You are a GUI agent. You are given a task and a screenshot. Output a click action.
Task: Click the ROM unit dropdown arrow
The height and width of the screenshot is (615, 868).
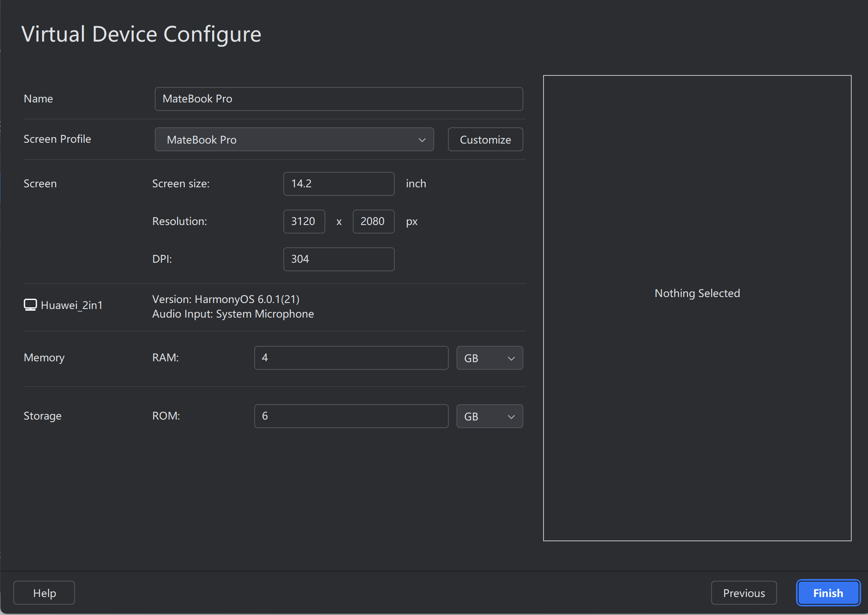pyautogui.click(x=511, y=417)
